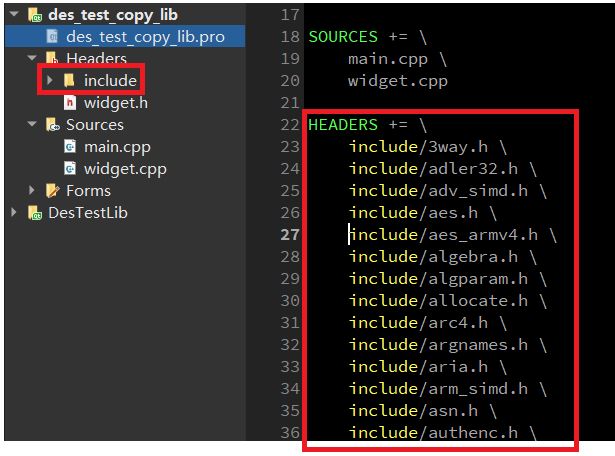The width and height of the screenshot is (615, 456).
Task: Click the DesTestLib project icon
Action: point(34,213)
